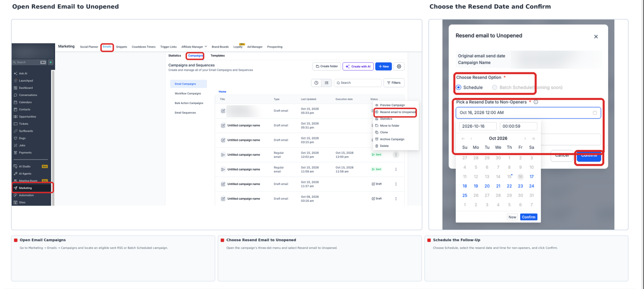Open Surfboards in the sidebar

pyautogui.click(x=26, y=131)
